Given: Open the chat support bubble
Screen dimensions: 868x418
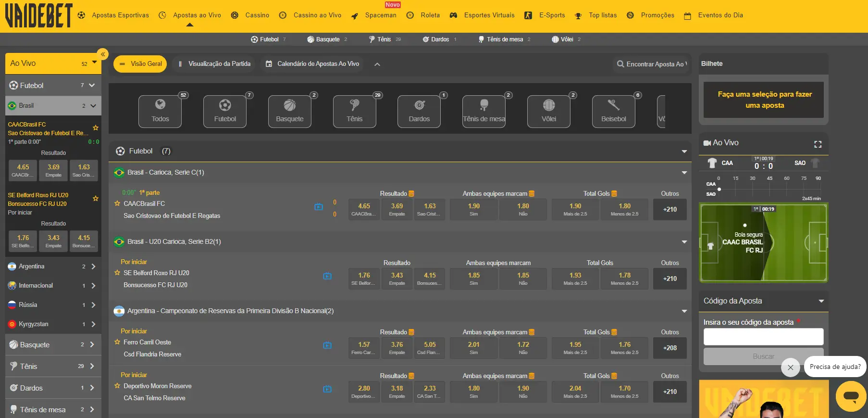Looking at the screenshot, I should pyautogui.click(x=851, y=396).
